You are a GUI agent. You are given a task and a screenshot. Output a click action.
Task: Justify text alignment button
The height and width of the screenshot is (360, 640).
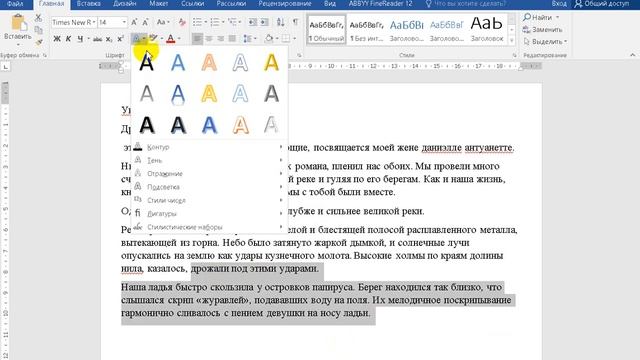tap(232, 39)
